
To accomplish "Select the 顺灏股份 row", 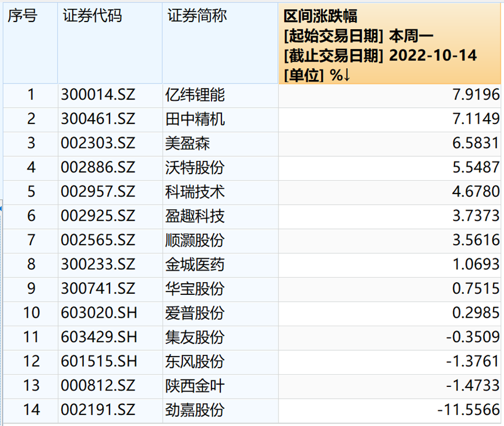I will 189,240.
